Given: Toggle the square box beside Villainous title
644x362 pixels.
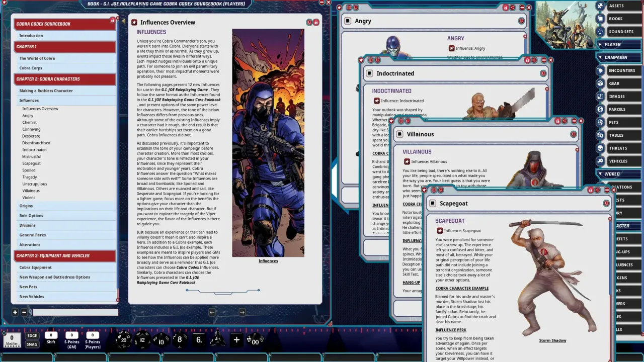Looking at the screenshot, I should click(x=399, y=134).
